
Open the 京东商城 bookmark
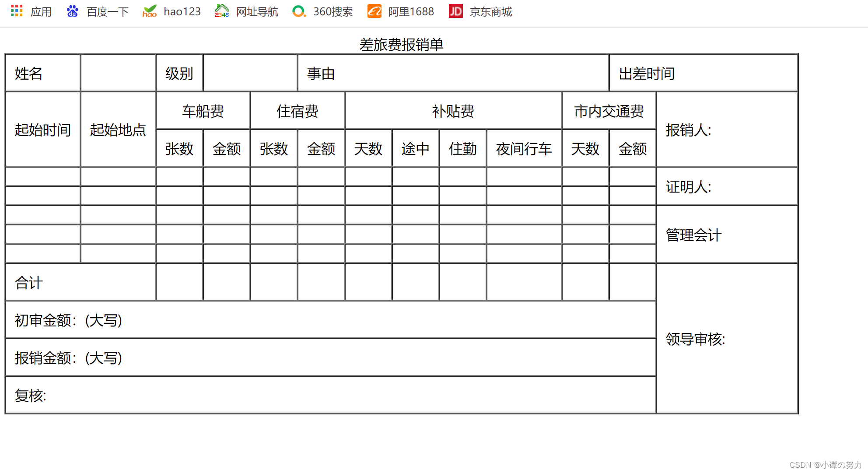490,12
